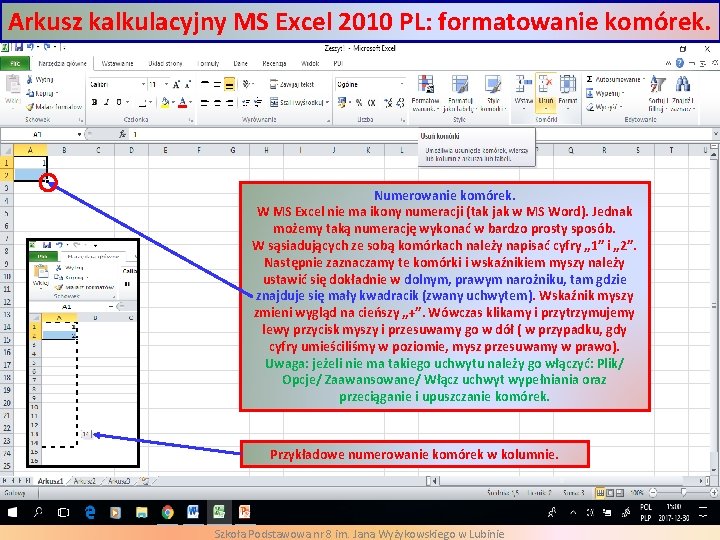This screenshot has height=540, width=720.
Task: Click the percent style icon
Action: [358, 103]
